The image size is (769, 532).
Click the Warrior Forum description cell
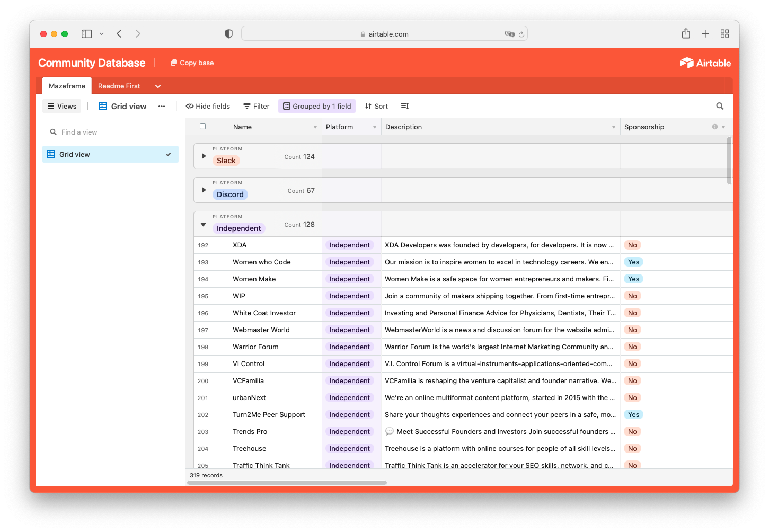pos(500,347)
